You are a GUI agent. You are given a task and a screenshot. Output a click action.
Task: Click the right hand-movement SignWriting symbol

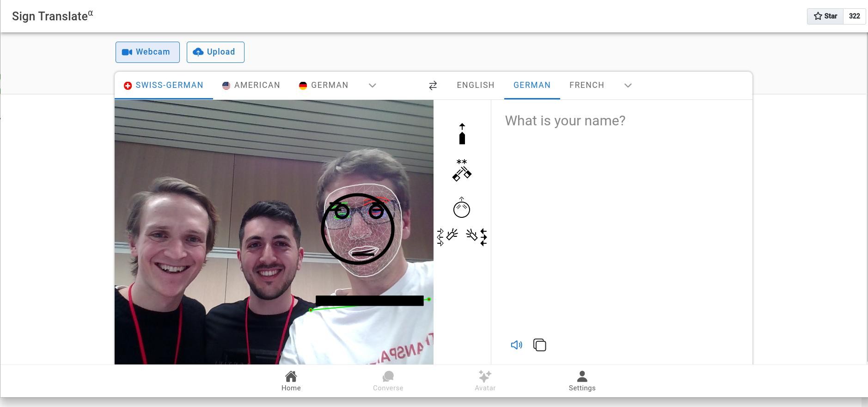coord(477,237)
